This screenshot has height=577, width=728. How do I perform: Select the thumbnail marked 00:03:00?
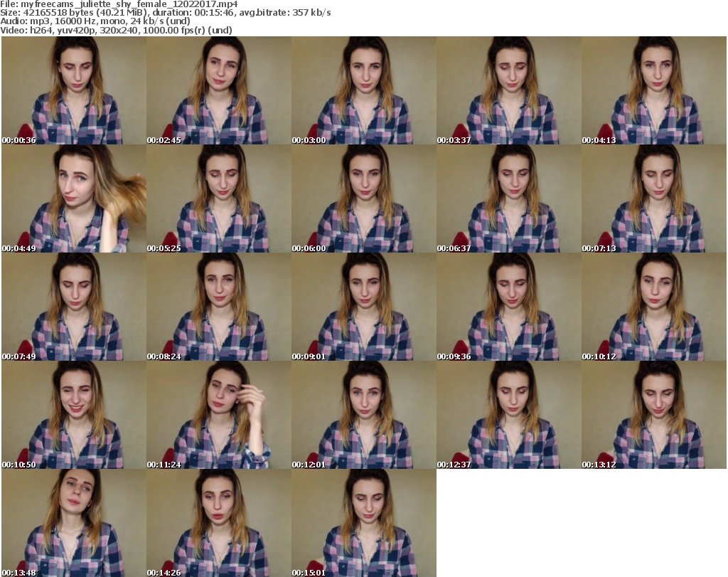[x=364, y=90]
